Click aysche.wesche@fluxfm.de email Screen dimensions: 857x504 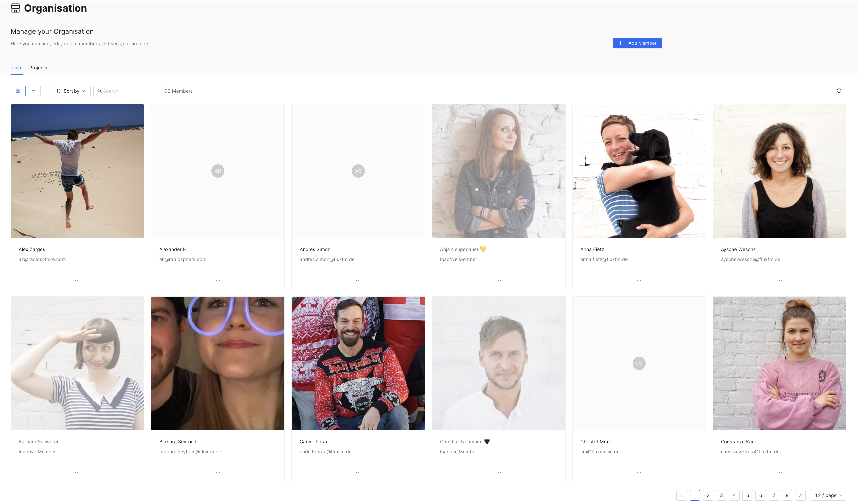(x=751, y=259)
